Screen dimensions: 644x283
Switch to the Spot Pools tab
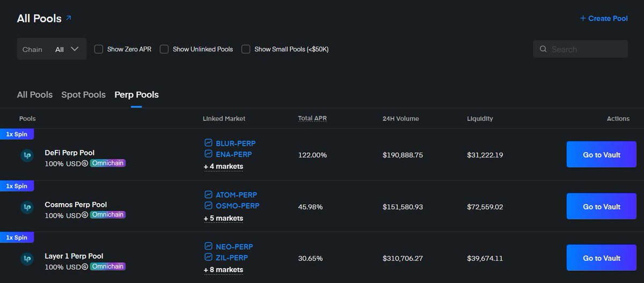click(x=83, y=94)
